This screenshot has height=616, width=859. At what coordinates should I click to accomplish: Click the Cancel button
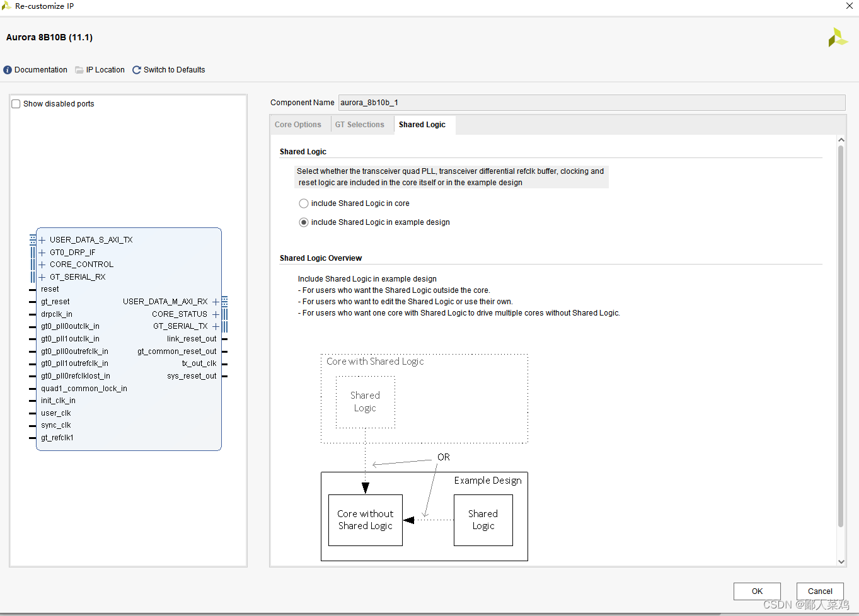tap(819, 591)
